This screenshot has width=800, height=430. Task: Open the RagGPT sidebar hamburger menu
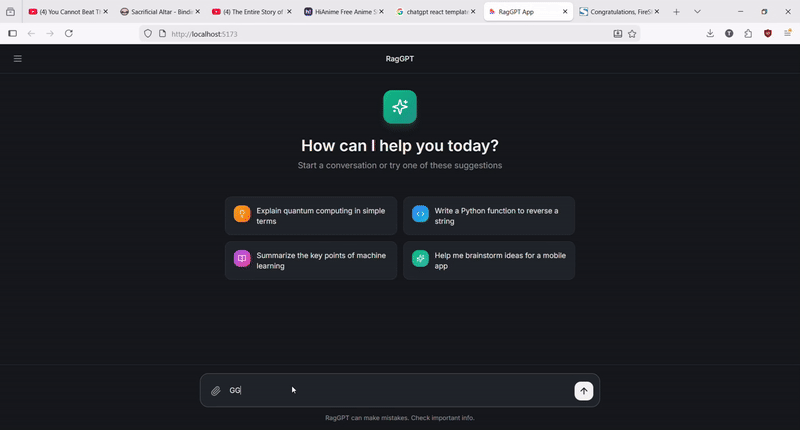coord(17,59)
